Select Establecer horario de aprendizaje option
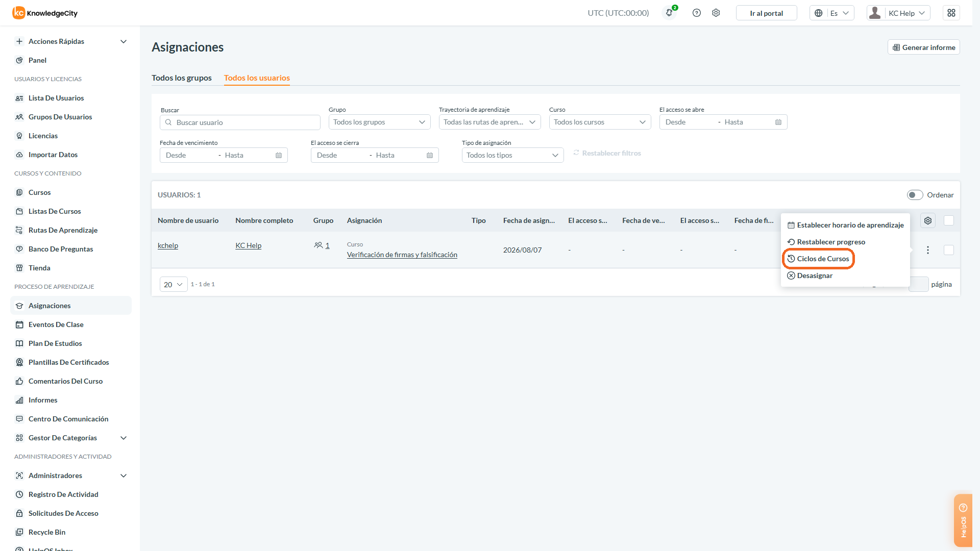This screenshot has height=551, width=980. pyautogui.click(x=845, y=225)
